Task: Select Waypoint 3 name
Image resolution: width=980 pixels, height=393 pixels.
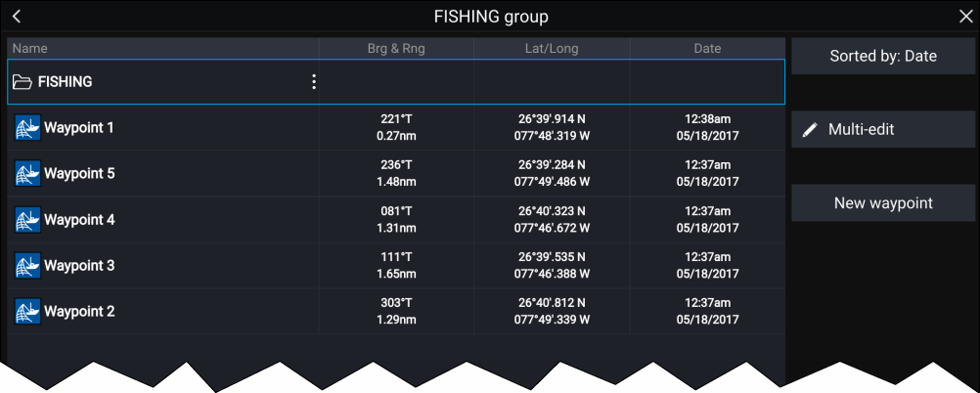Action: click(79, 266)
